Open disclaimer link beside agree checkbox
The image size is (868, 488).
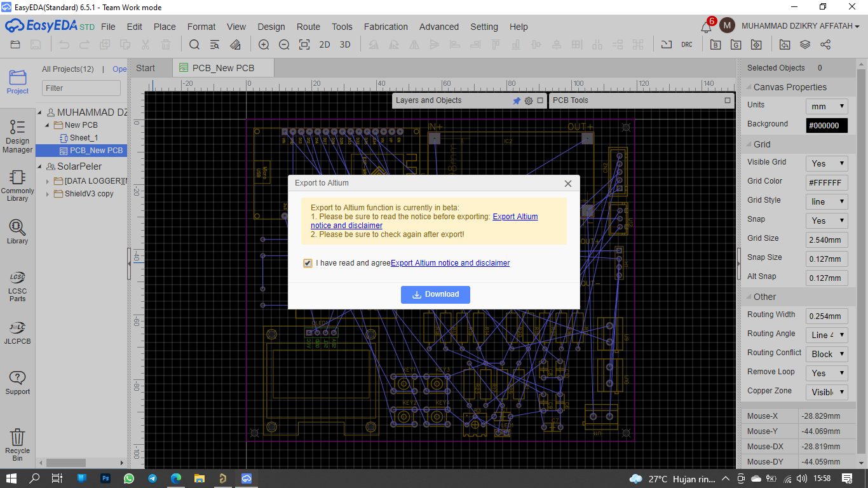coord(450,263)
